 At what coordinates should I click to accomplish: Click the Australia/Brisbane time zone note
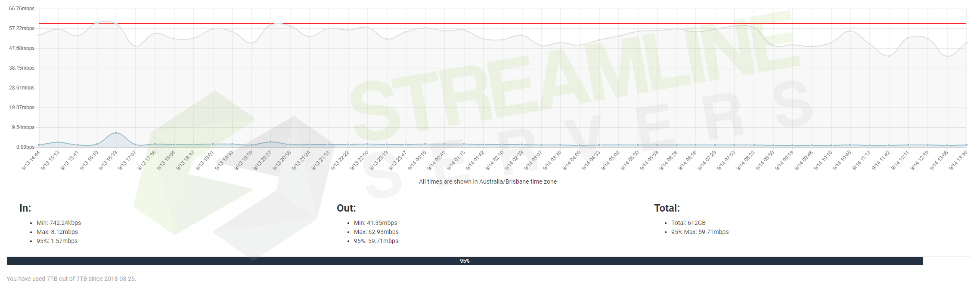coord(488,181)
